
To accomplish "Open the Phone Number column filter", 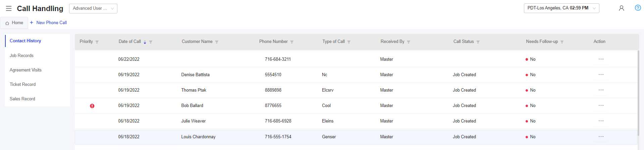I will coord(292,42).
